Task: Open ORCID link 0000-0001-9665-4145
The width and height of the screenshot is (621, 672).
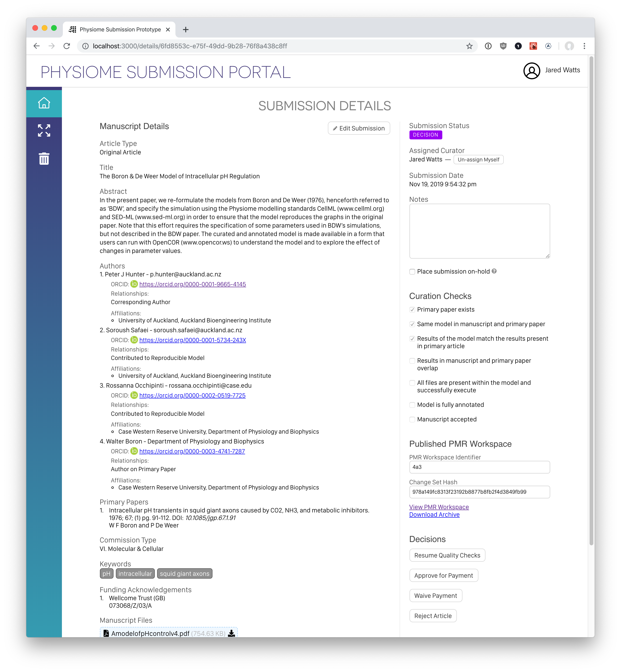Action: pyautogui.click(x=193, y=284)
